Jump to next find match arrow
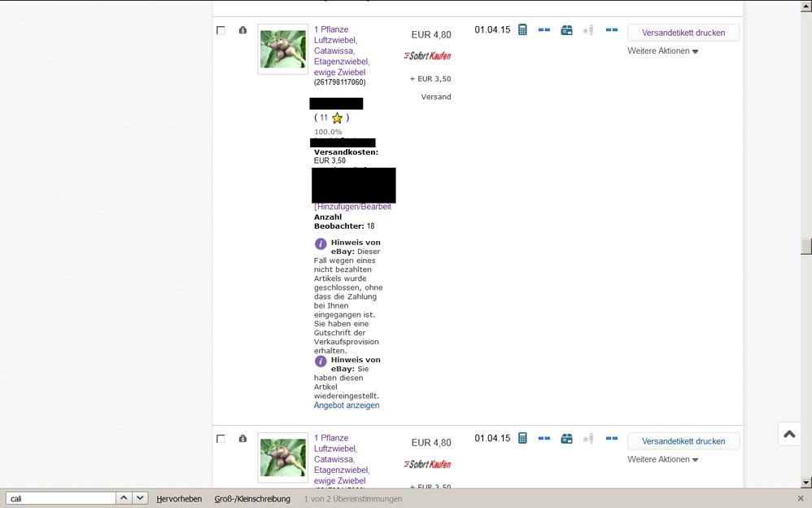Image resolution: width=812 pixels, height=508 pixels. click(x=141, y=498)
